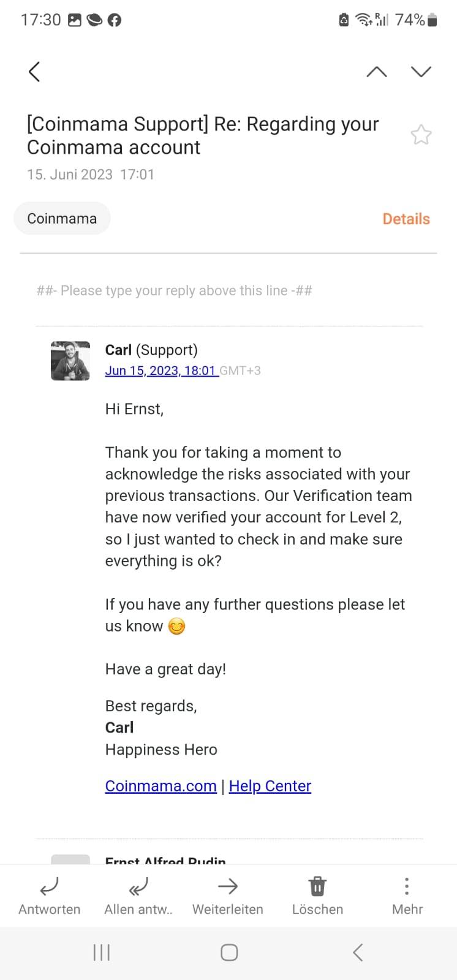Viewport: 457px width, 980px height.
Task: Reply using the Antworten button
Action: coord(49,895)
